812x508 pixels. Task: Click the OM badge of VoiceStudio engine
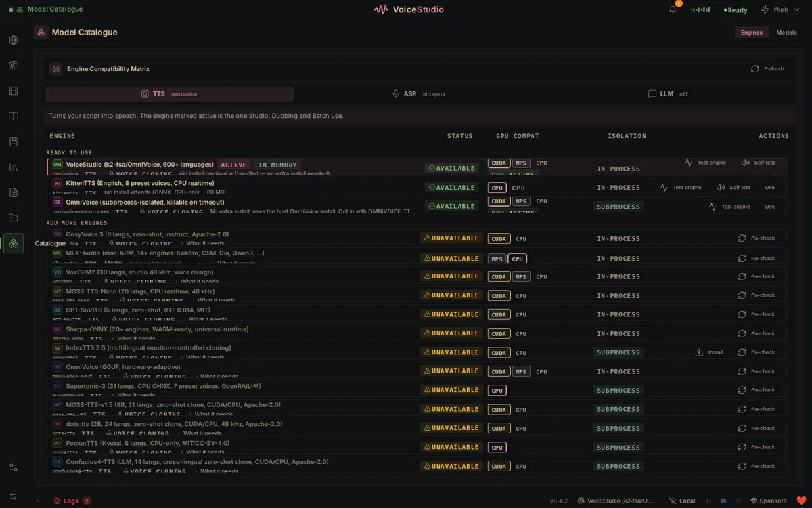pos(58,165)
